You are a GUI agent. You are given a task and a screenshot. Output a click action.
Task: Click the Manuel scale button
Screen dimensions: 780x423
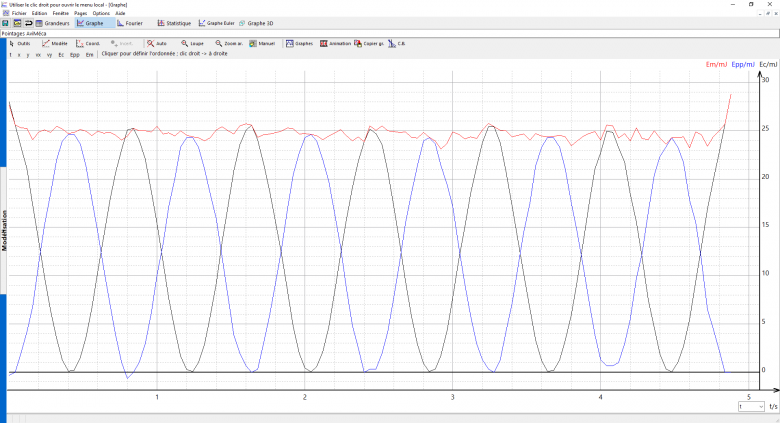[262, 44]
